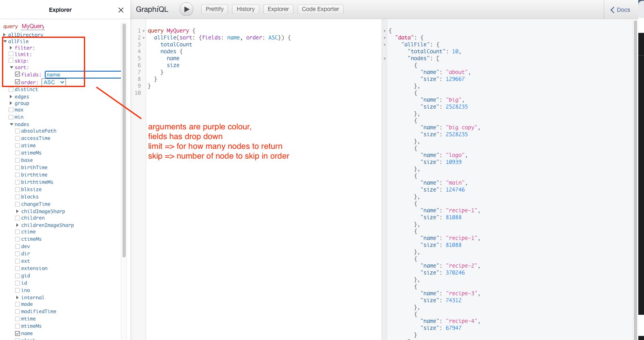Check the accessTime field
The width and height of the screenshot is (644, 340).
[x=18, y=138]
